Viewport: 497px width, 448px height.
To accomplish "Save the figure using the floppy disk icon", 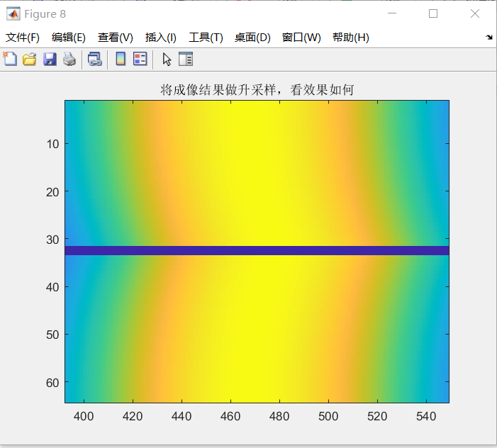I will 50,60.
